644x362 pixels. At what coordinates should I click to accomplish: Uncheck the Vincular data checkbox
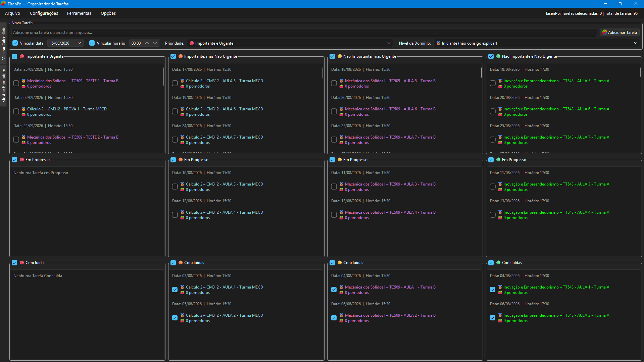(x=15, y=43)
